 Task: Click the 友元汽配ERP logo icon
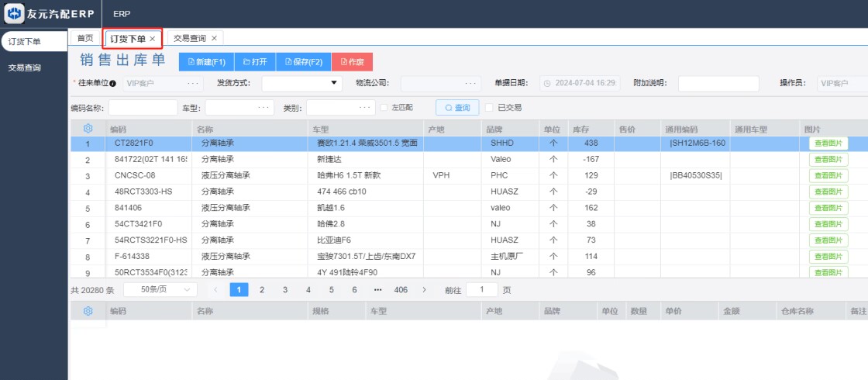coord(15,14)
